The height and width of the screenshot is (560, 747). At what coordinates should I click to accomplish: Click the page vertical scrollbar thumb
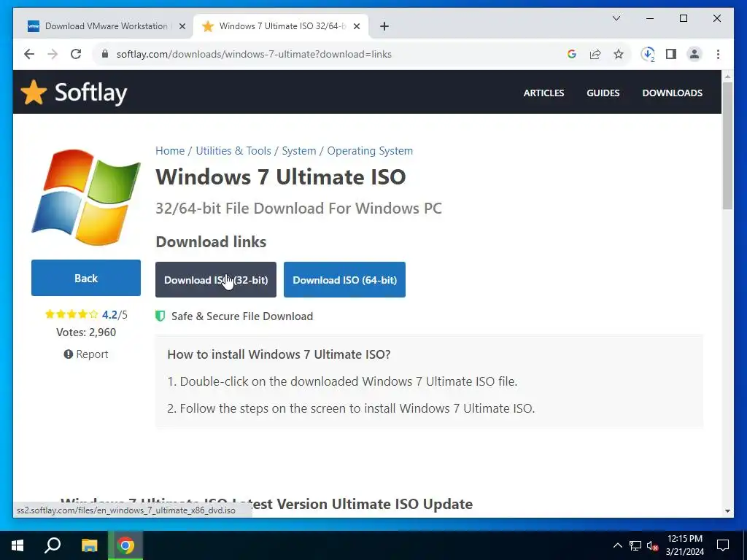pyautogui.click(x=727, y=146)
